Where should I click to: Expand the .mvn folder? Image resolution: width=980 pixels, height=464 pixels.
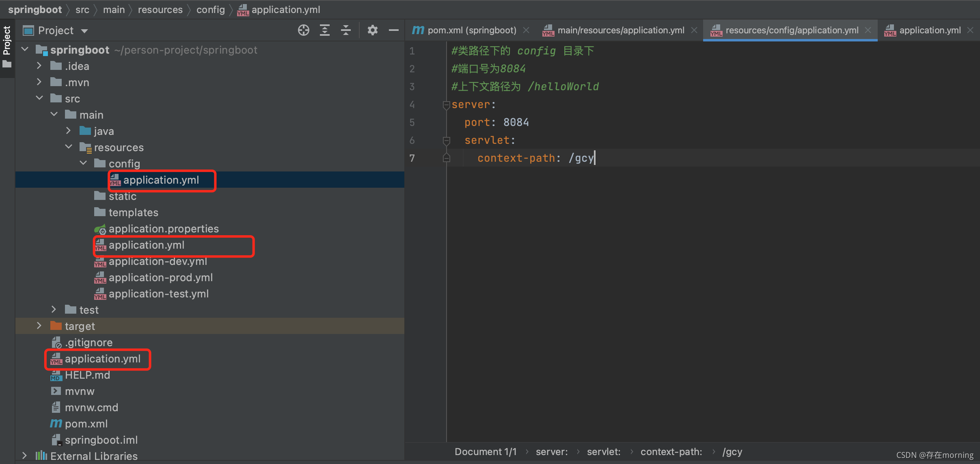coord(39,82)
